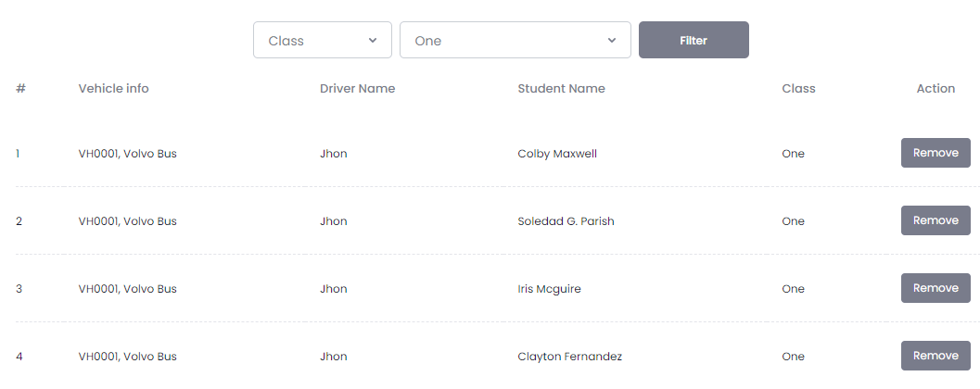The image size is (980, 389).
Task: Click VH0001, Volvo Bus in row 1
Action: pyautogui.click(x=127, y=154)
